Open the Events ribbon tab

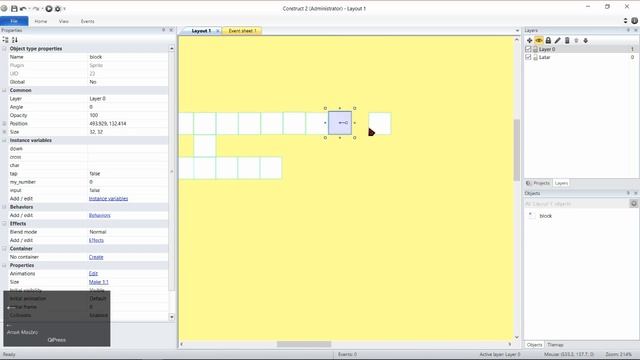coord(87,21)
